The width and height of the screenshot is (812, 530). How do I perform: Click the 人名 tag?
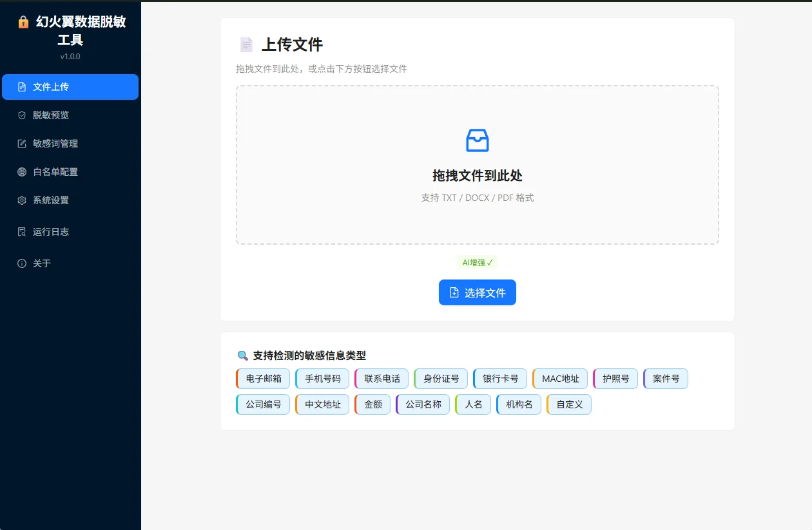(473, 404)
